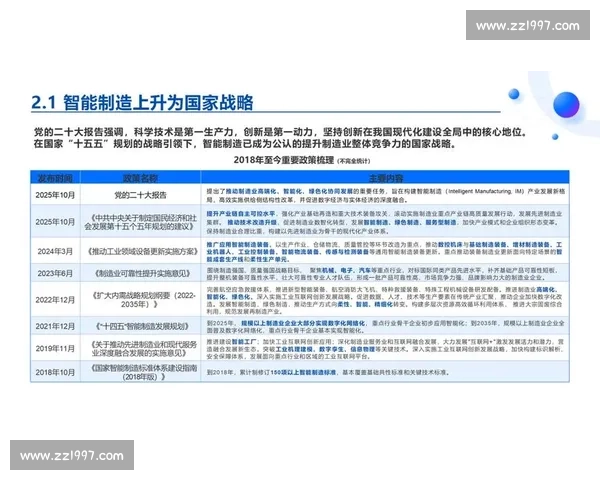Click the date cell '2021年12月'

(55, 326)
